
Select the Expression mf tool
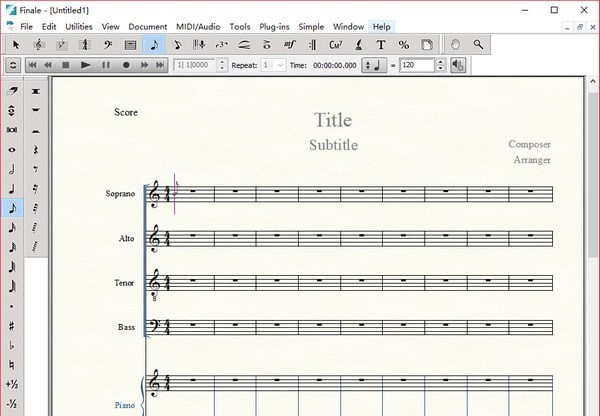tap(290, 45)
